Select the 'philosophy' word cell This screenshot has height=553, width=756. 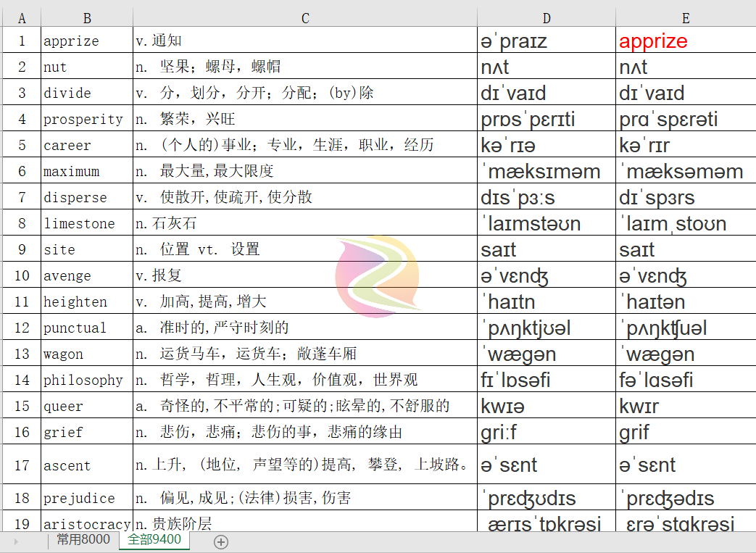tap(87, 379)
